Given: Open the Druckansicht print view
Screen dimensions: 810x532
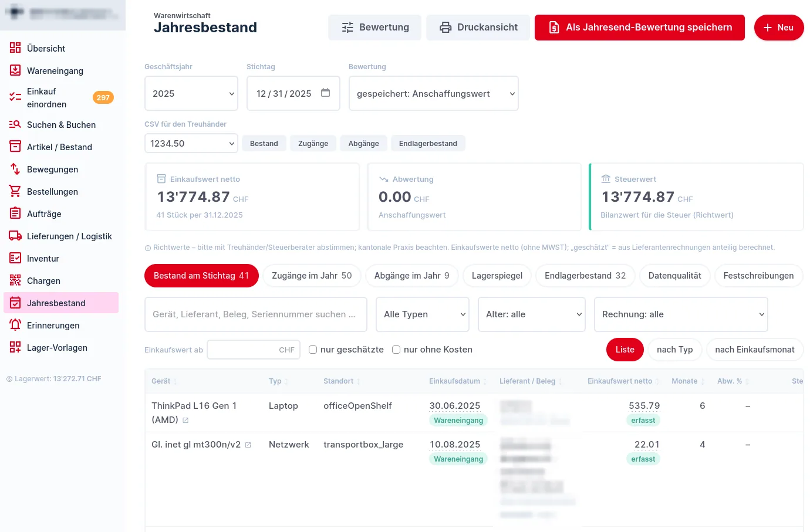Looking at the screenshot, I should [x=478, y=28].
